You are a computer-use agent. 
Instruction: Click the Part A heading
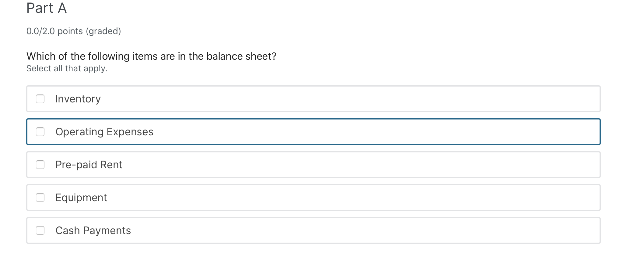click(46, 8)
